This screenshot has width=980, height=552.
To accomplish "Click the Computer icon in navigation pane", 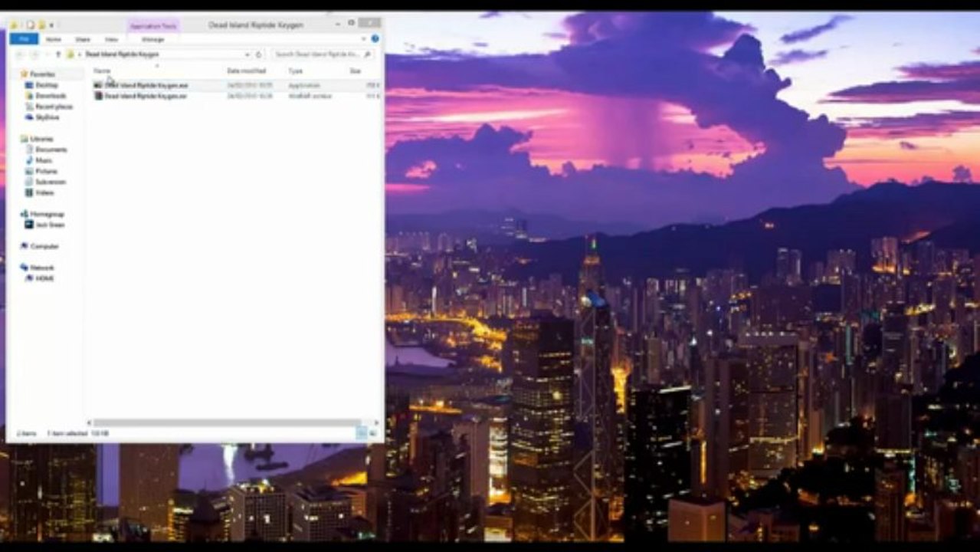I will pos(25,246).
